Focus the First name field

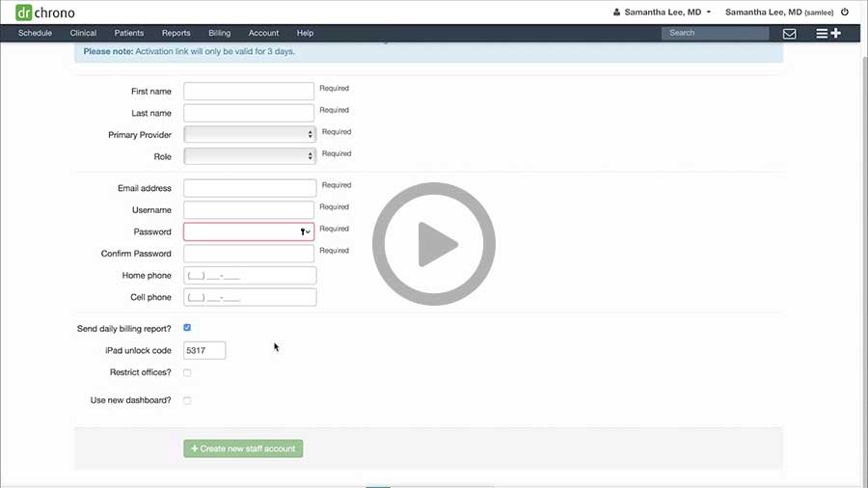249,91
